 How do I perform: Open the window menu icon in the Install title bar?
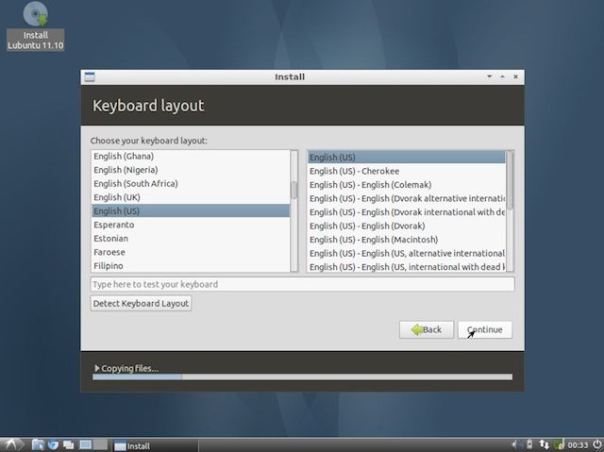89,77
